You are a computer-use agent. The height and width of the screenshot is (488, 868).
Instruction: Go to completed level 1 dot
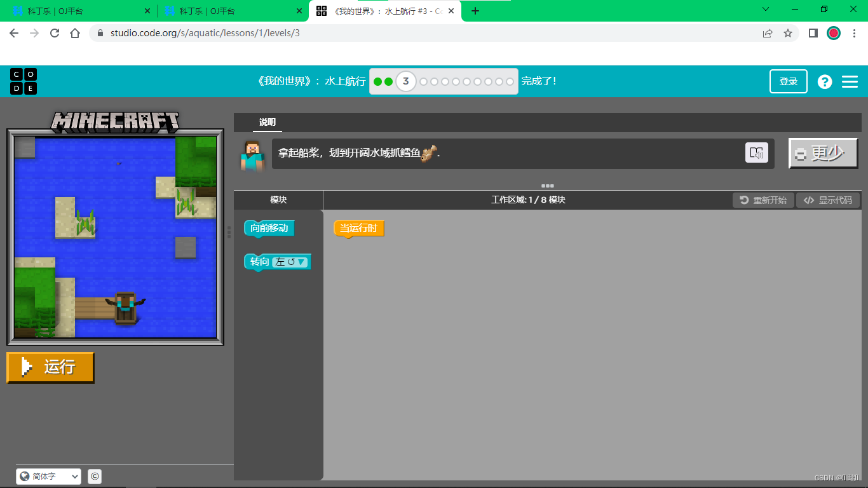point(377,81)
